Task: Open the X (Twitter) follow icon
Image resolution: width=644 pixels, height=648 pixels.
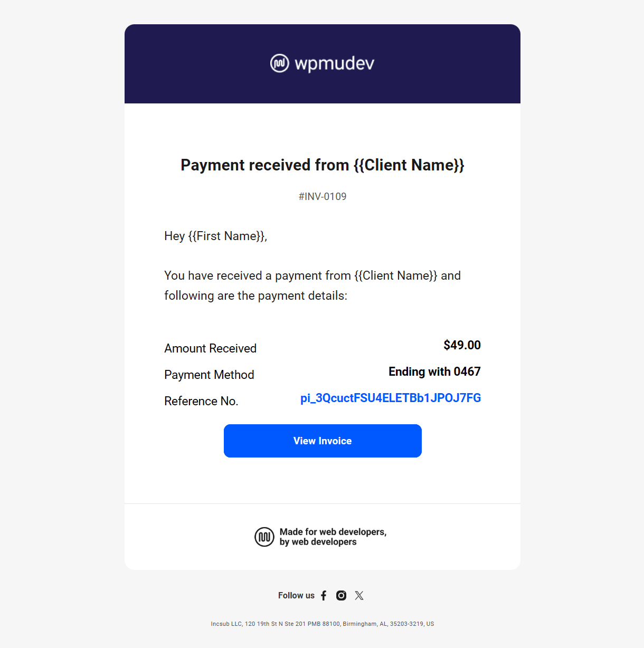Action: click(359, 595)
